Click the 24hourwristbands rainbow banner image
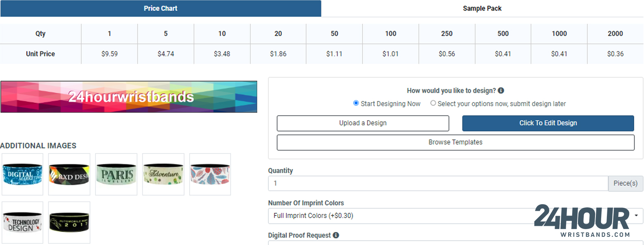644x245 pixels. coord(129,97)
